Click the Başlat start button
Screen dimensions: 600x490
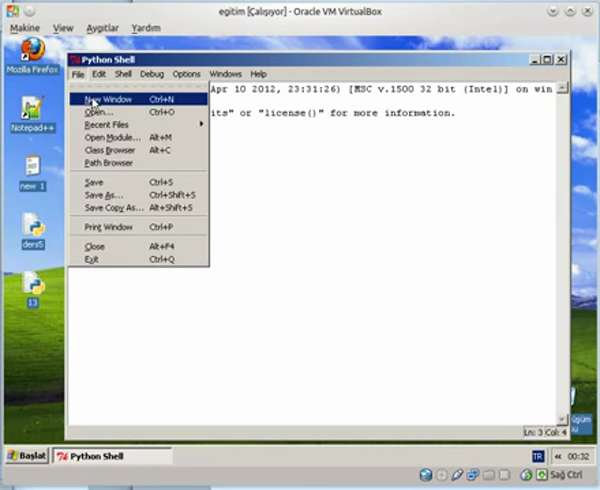(x=27, y=456)
